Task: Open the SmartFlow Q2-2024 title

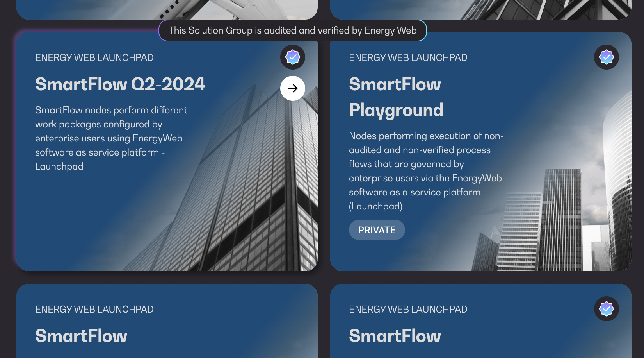Action: pos(120,84)
